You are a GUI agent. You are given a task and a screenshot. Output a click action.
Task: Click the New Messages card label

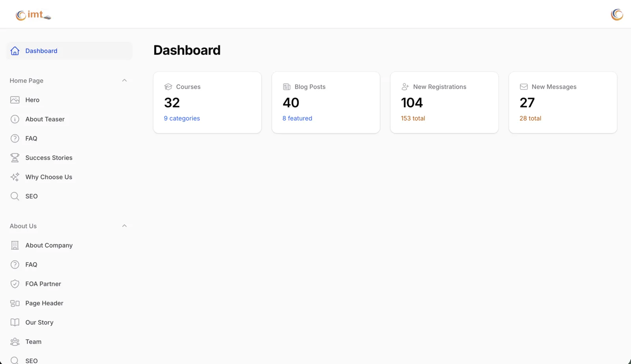554,87
